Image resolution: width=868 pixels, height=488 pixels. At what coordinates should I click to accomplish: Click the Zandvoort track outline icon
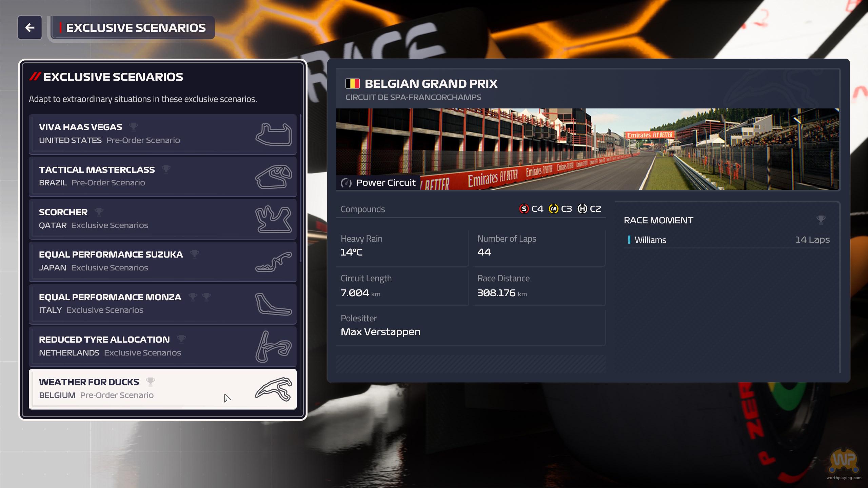point(273,347)
